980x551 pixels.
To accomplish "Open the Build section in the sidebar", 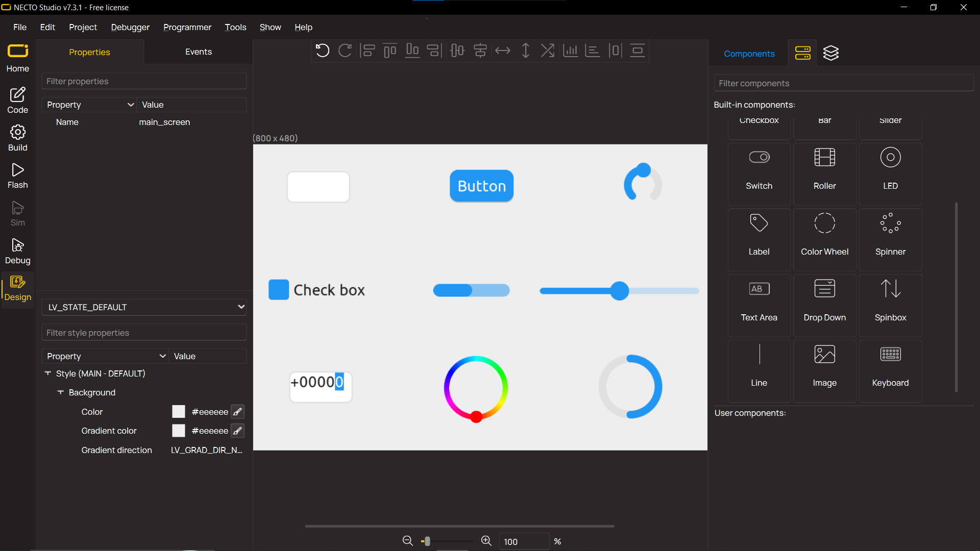I will 17,138.
